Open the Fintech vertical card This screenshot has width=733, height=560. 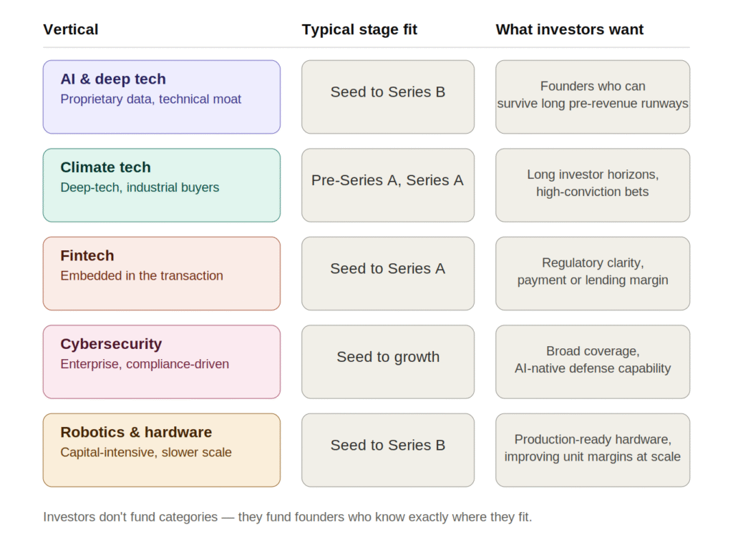tap(162, 273)
